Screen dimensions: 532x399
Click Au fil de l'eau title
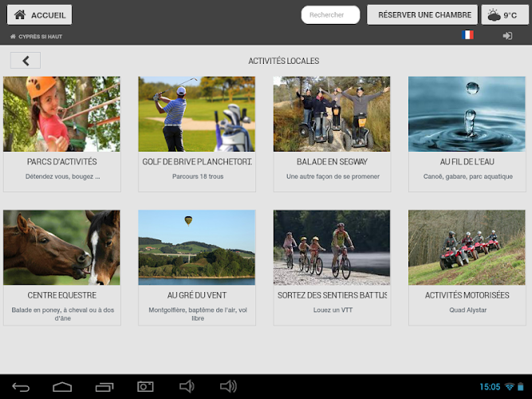[467, 162]
